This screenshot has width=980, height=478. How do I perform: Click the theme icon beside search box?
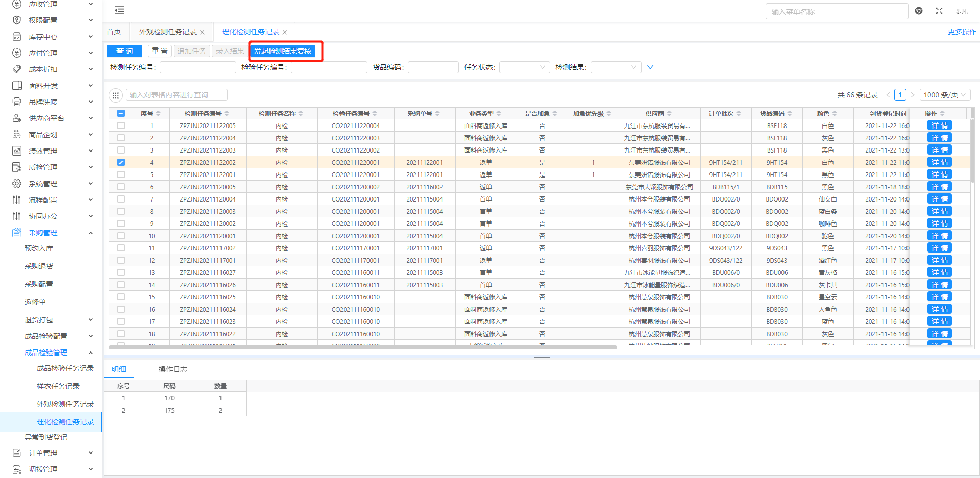point(919,11)
